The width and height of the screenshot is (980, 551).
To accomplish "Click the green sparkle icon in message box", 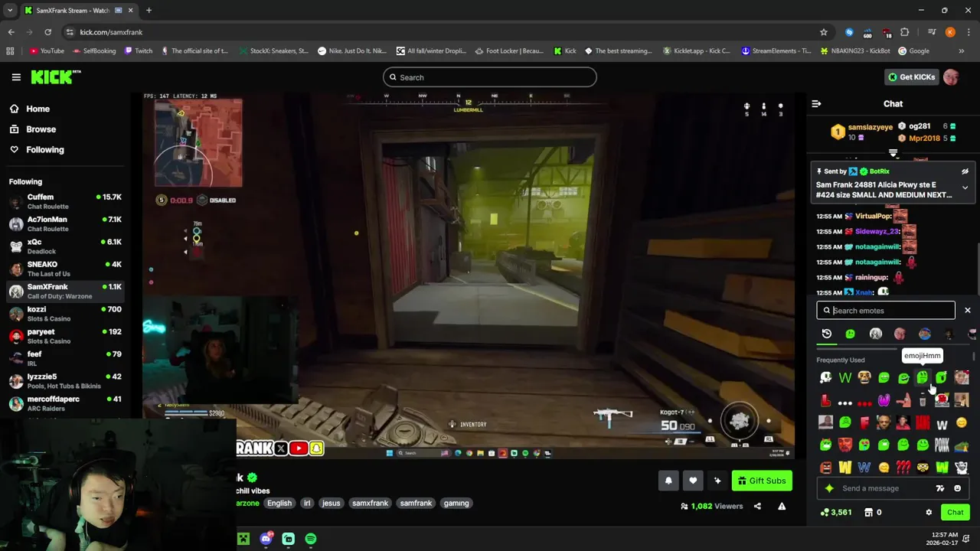I will click(829, 488).
